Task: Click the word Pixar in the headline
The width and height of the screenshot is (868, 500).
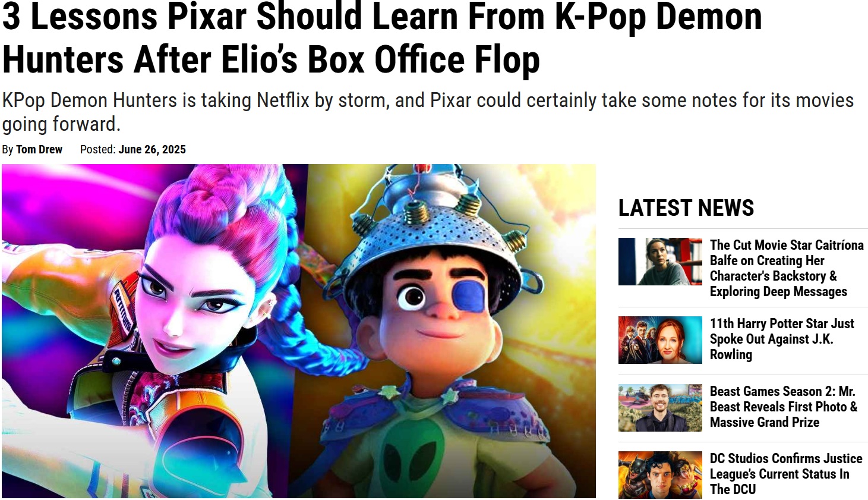Action: click(206, 17)
